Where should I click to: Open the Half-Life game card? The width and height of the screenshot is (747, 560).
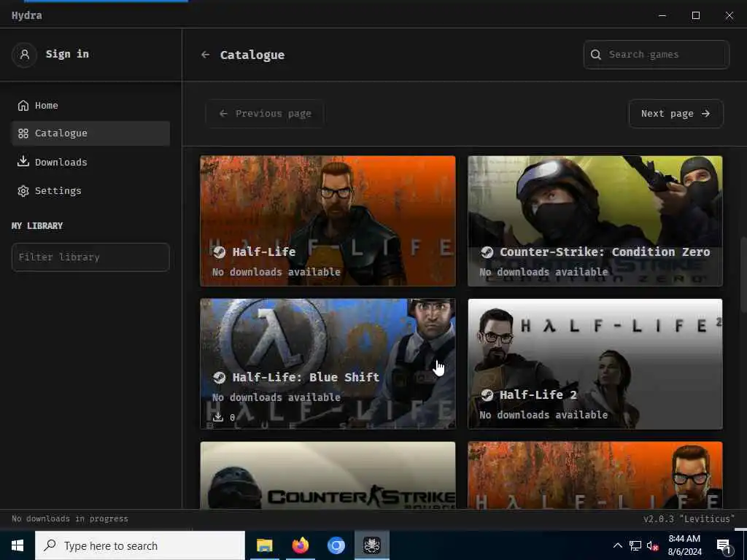(x=328, y=221)
